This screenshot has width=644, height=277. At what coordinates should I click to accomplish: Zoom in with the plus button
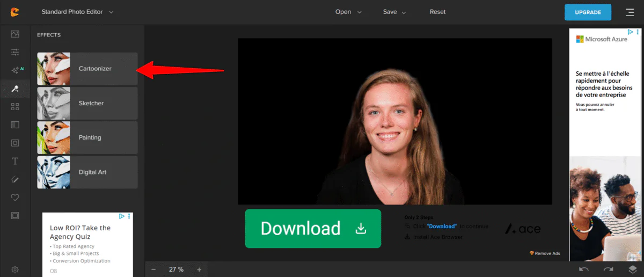pos(199,269)
